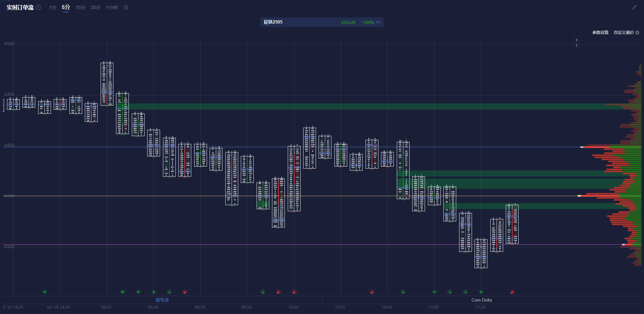Switch to the 1小时 timeframe
Image resolution: width=644 pixels, height=314 pixels.
(112, 7)
